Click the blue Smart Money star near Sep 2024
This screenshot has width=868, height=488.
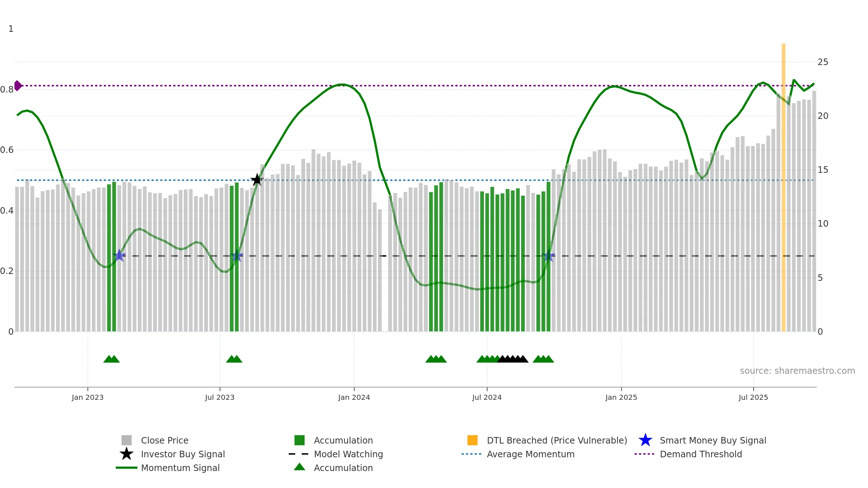tap(549, 256)
